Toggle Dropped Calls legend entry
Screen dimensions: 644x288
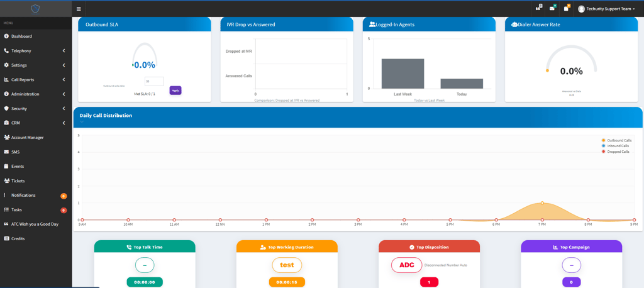pyautogui.click(x=615, y=152)
